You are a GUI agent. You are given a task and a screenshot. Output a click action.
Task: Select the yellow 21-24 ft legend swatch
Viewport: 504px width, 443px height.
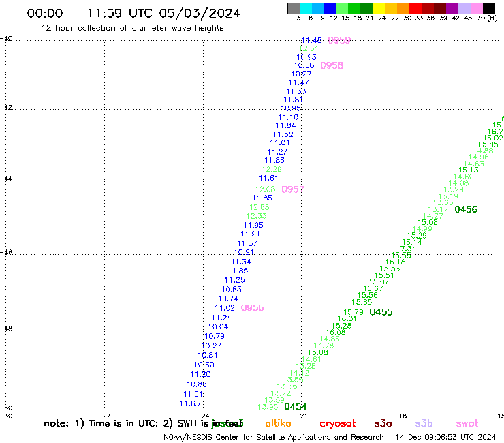tap(379, 8)
